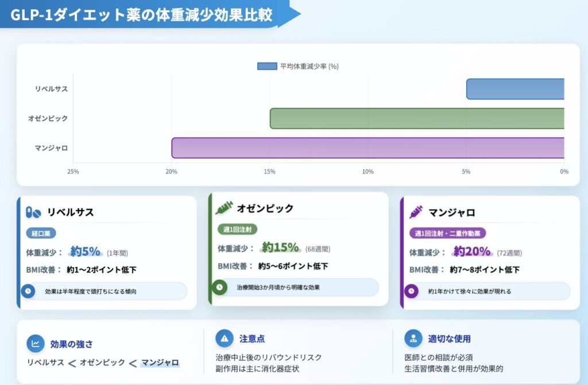588x385 pixels.
Task: Click the doctor icon beside 適切な使用
Action: click(413, 338)
